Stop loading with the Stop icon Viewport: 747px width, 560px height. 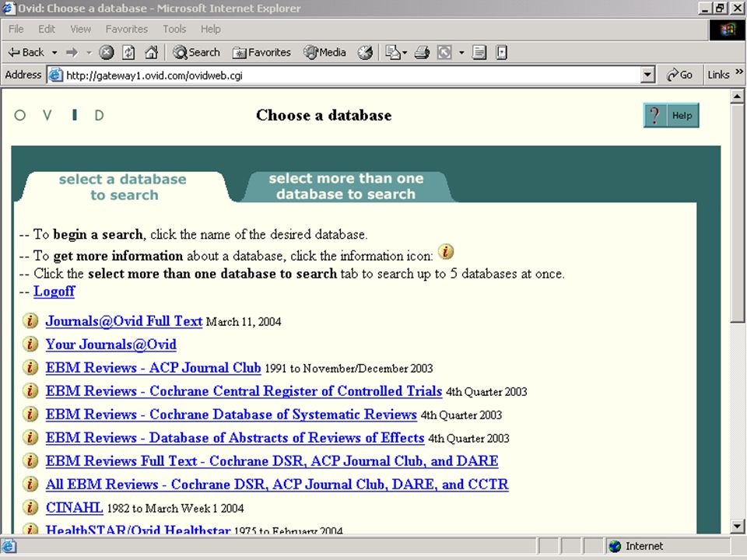coord(107,52)
